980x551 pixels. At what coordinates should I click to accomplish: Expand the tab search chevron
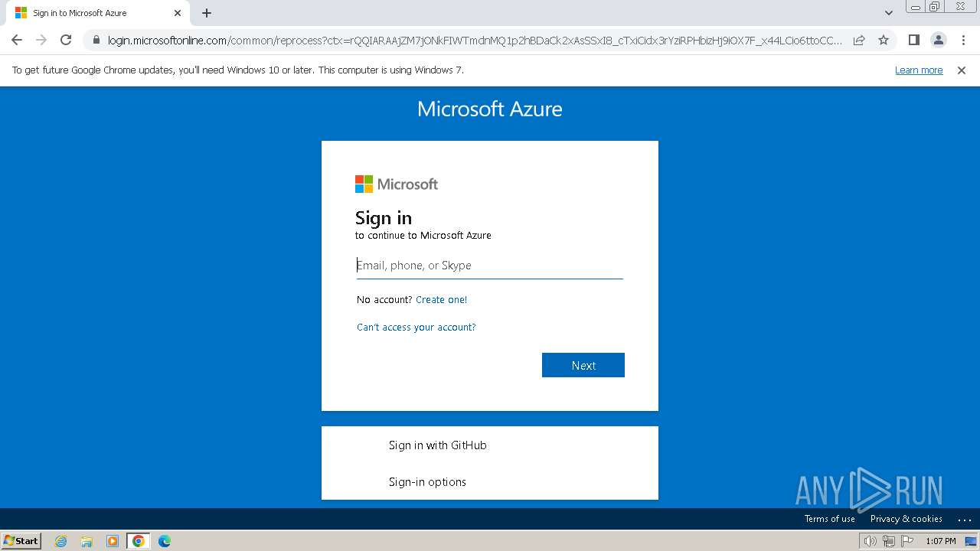click(x=888, y=13)
